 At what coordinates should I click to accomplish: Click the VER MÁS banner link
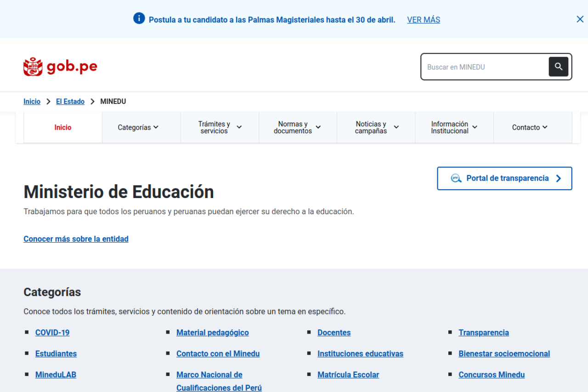pos(424,20)
